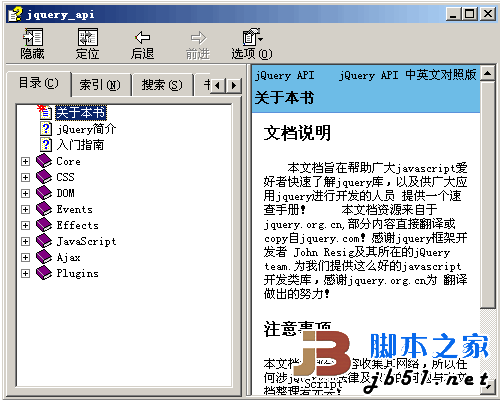
Task: Switch to the 搜索(S) tab
Action: 162,85
